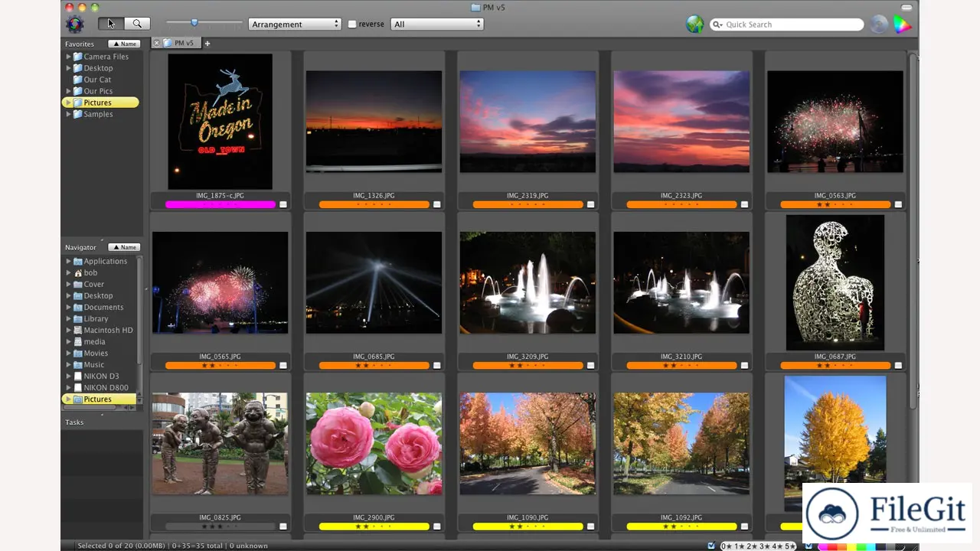Click the Applications folder icon in Navigator
This screenshot has width=980, height=551.
click(x=77, y=261)
